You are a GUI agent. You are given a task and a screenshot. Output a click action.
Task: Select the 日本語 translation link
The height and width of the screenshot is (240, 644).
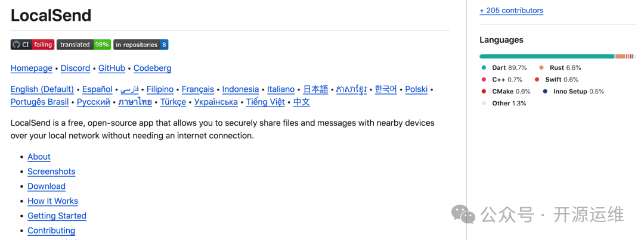point(316,89)
